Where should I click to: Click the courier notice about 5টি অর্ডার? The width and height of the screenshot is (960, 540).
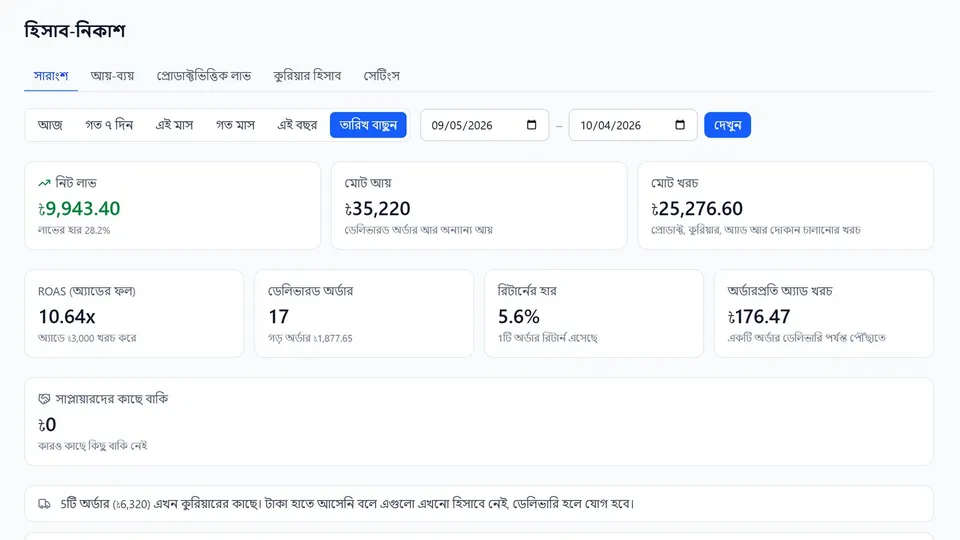click(x=479, y=504)
